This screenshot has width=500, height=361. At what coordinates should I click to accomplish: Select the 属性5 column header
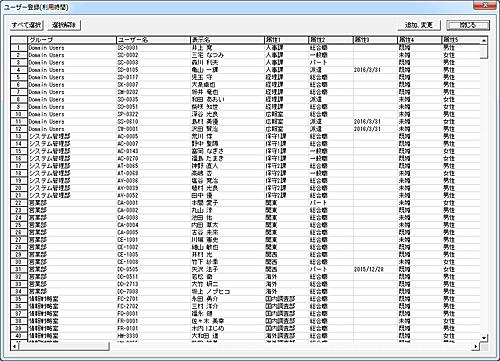[x=461, y=40]
